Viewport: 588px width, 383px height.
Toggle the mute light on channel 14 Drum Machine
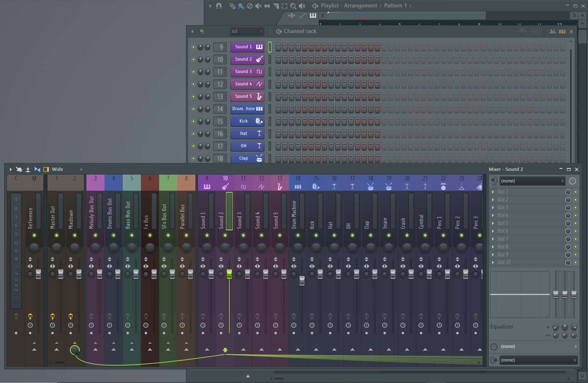[x=193, y=109]
